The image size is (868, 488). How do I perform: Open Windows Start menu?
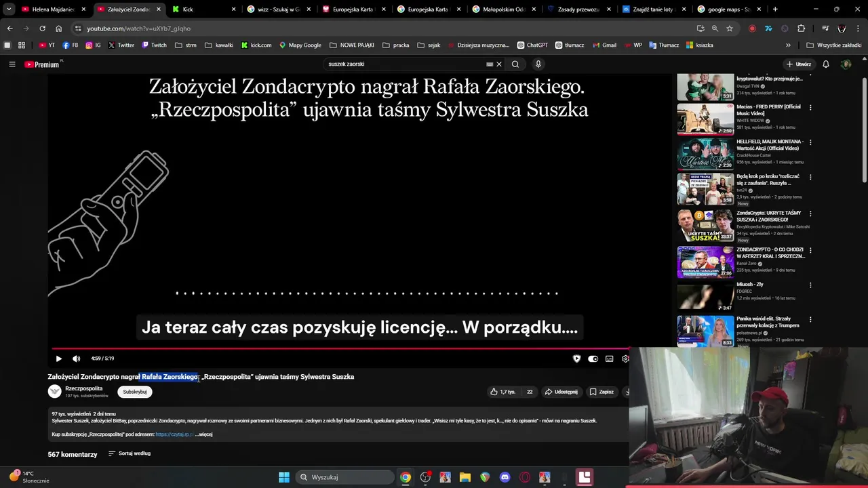[284, 477]
